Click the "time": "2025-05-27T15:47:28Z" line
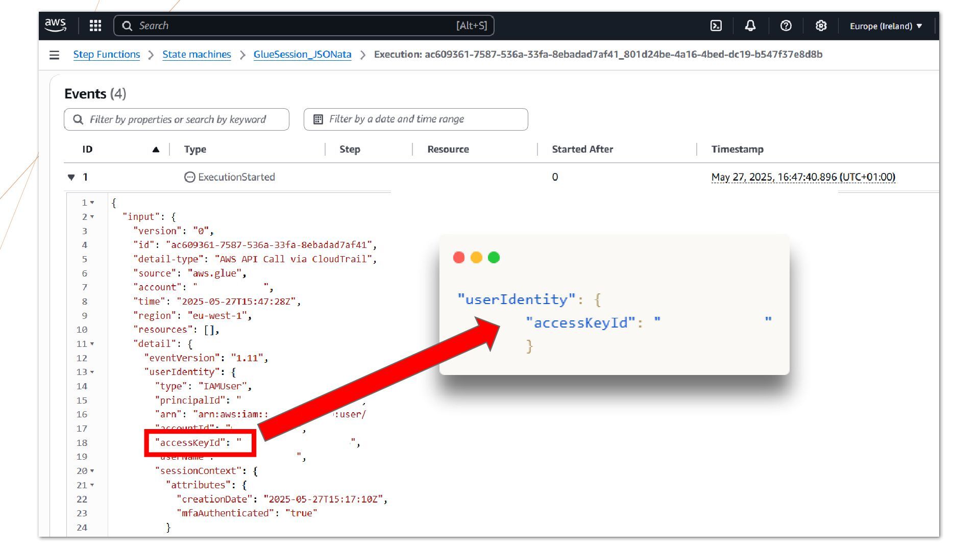Screen dimensions: 980x551 (x=217, y=302)
